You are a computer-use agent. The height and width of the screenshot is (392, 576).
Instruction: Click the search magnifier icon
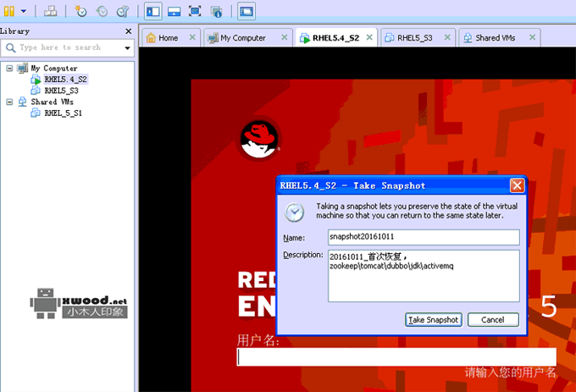coord(10,47)
